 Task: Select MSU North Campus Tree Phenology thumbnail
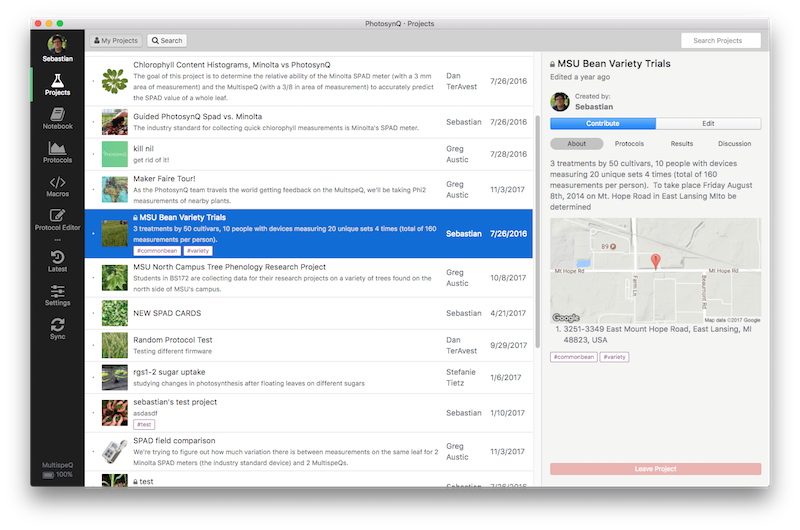114,277
